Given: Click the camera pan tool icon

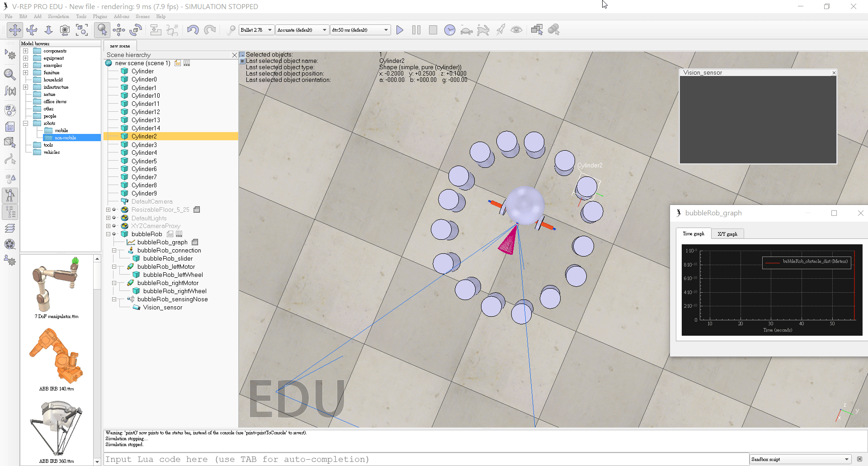Looking at the screenshot, I should click(x=15, y=30).
